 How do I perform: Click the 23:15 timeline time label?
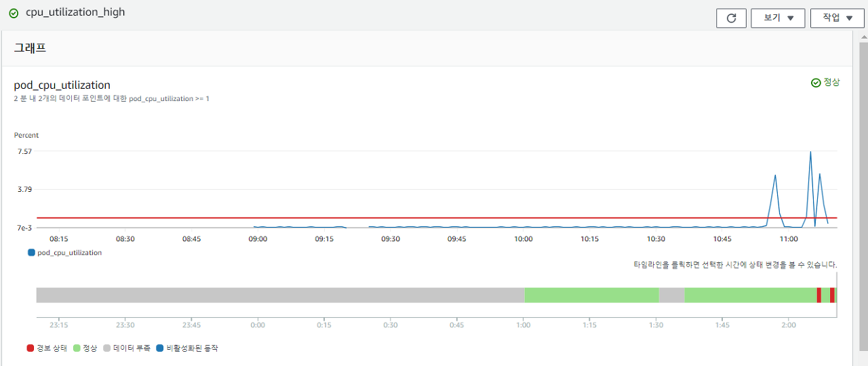[59, 325]
